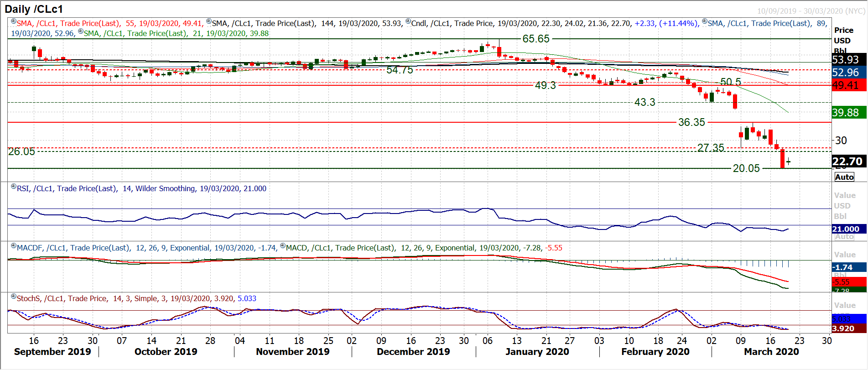Click the October 2019 month label
Image resolution: width=868 pixels, height=370 pixels.
click(166, 352)
